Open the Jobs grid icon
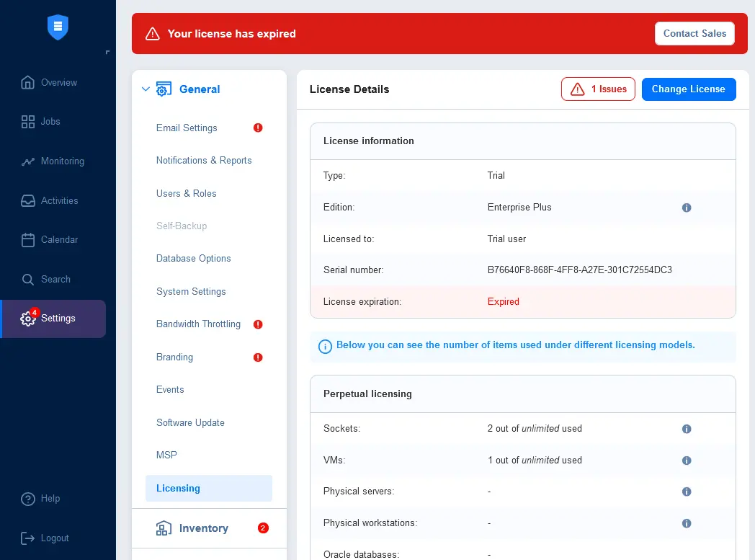Screen dimensions: 755x560 (x=27, y=122)
